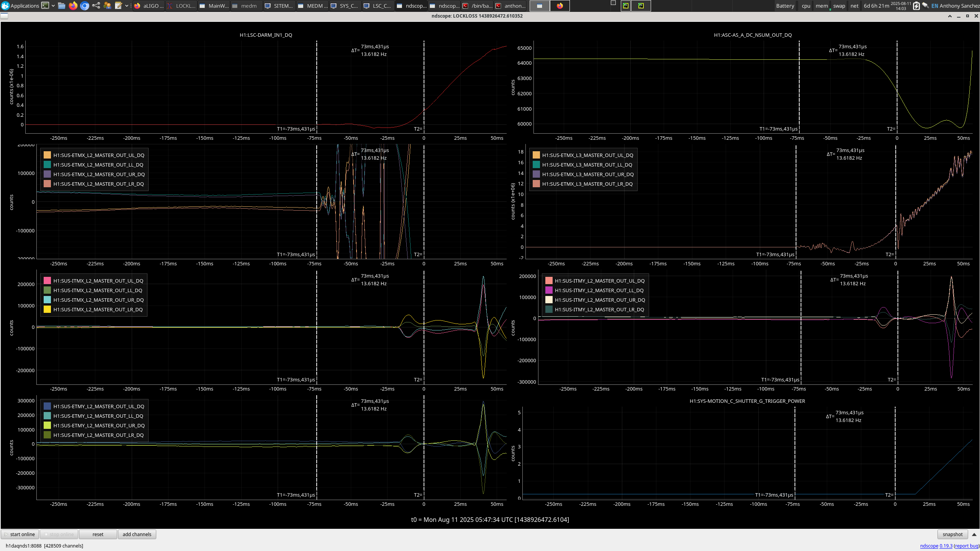Open the Applications menu
Image resolution: width=980 pixels, height=551 pixels.
(x=20, y=6)
